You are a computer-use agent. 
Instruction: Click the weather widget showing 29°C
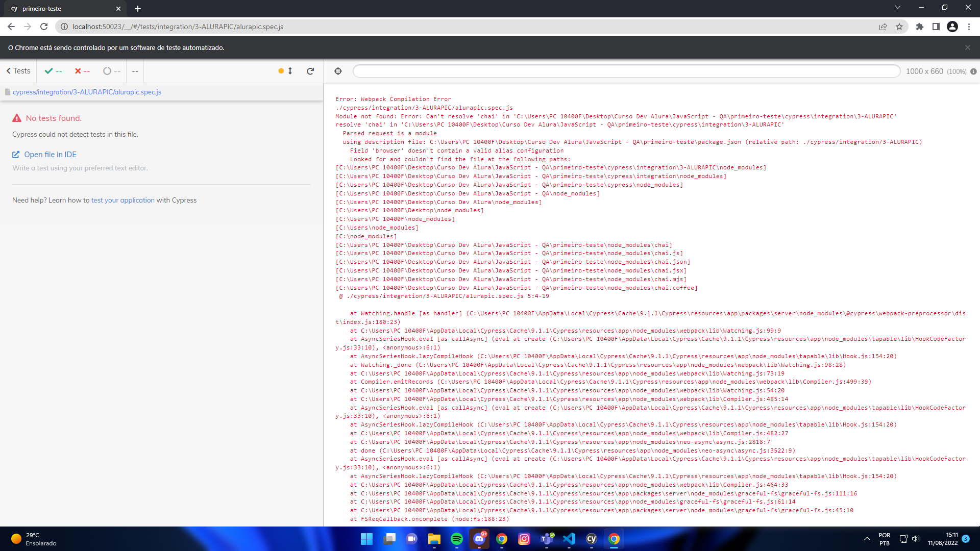point(34,539)
